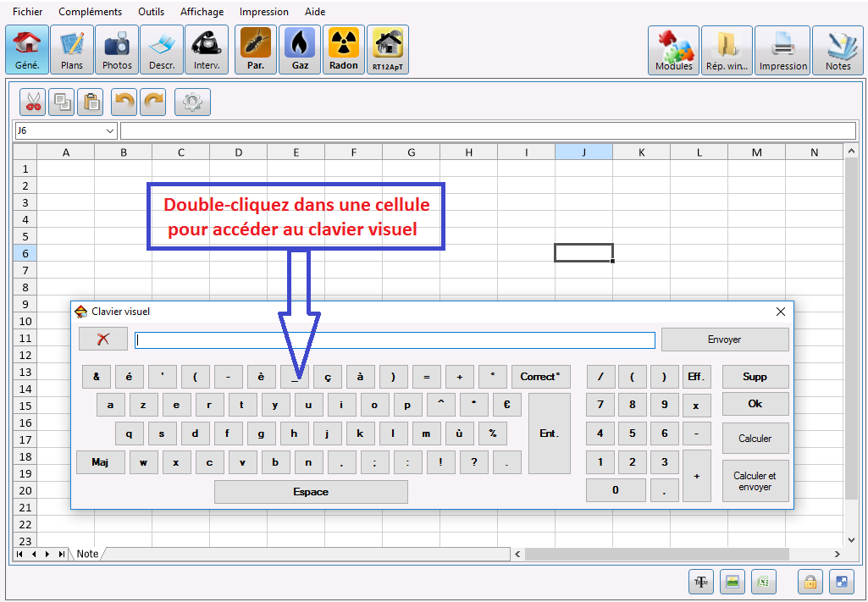Open spreadsheet settings gear icon
The height and width of the screenshot is (602, 868).
pyautogui.click(x=192, y=102)
